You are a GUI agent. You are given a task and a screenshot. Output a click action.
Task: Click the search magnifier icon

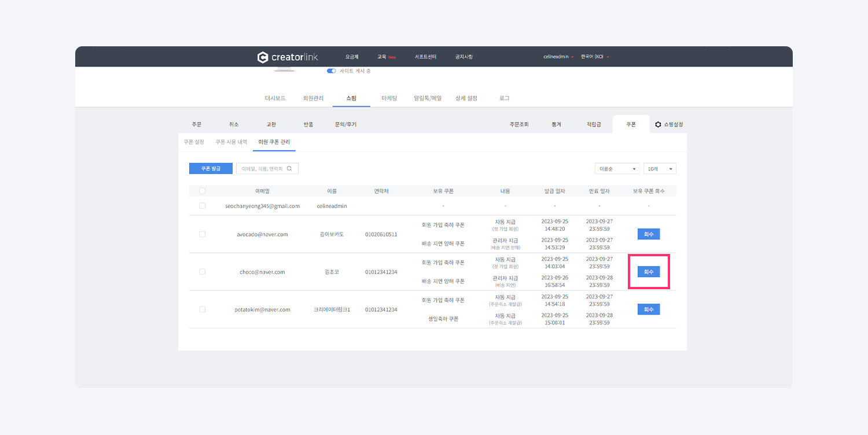(x=290, y=168)
